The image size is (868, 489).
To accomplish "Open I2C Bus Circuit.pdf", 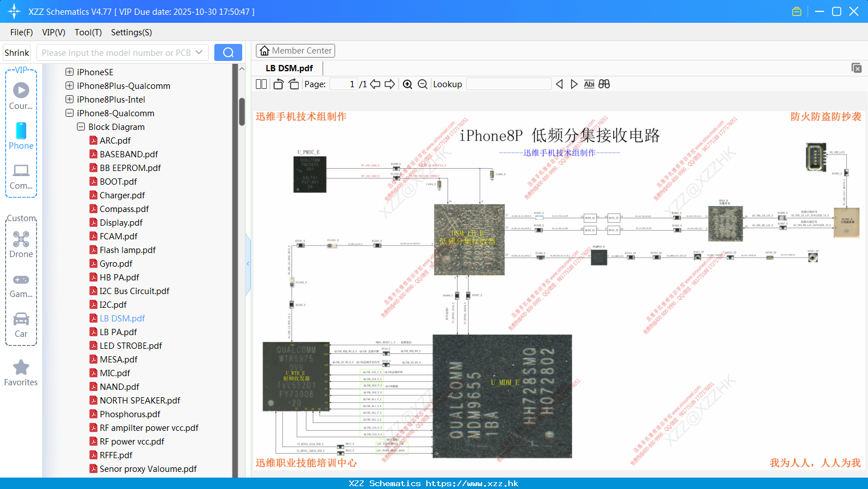I will (135, 291).
